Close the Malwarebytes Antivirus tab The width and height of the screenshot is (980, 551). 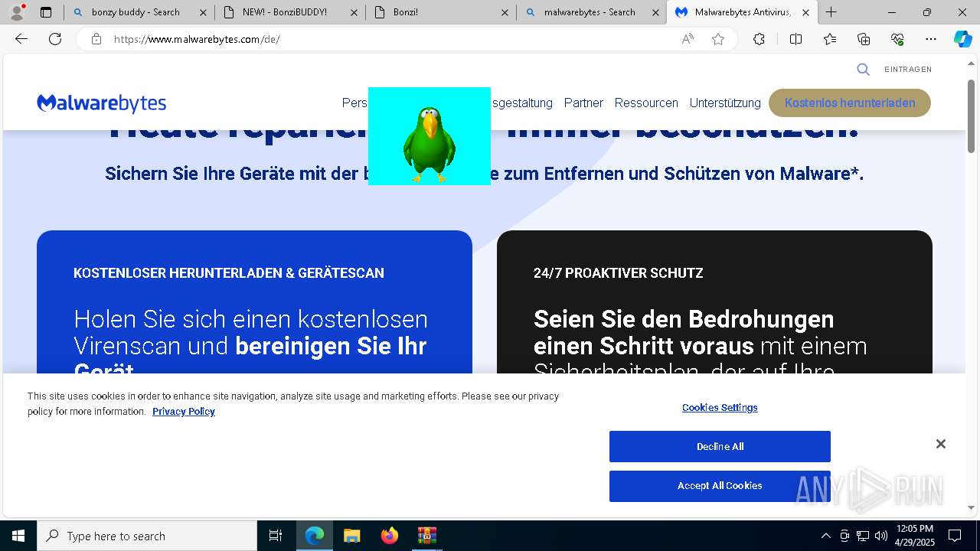coord(805,12)
